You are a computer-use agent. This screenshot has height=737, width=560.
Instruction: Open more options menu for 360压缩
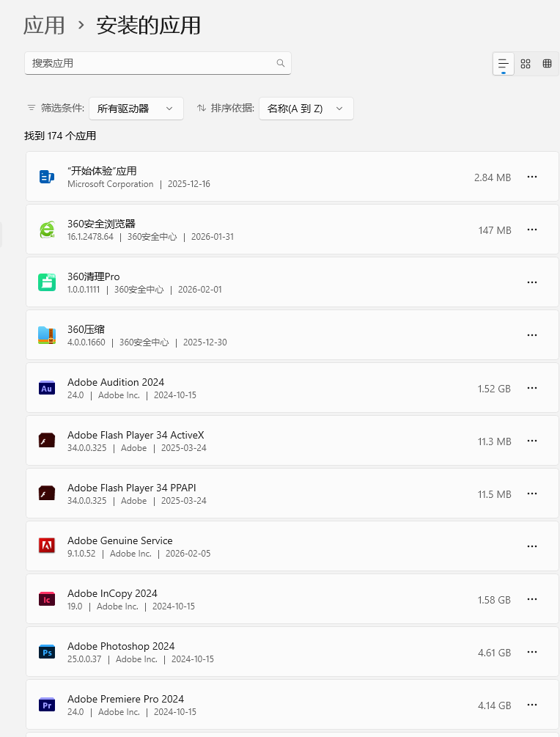coord(532,335)
